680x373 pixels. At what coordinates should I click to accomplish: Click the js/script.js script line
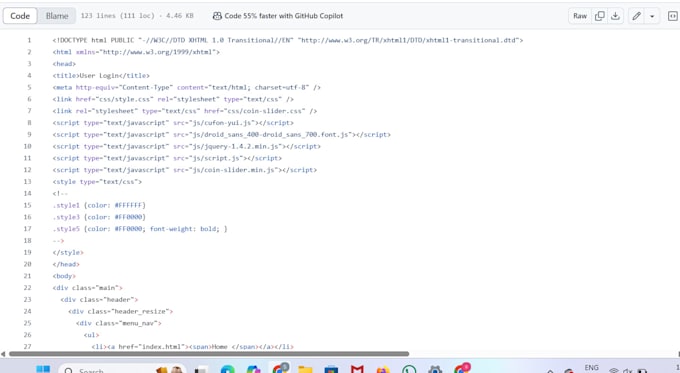tap(167, 158)
